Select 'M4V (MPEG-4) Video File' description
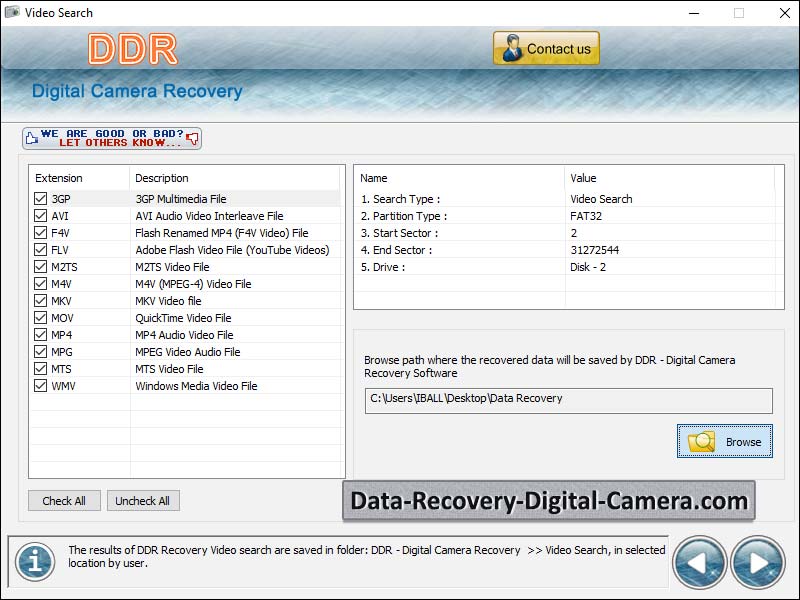This screenshot has width=800, height=600. tap(193, 284)
